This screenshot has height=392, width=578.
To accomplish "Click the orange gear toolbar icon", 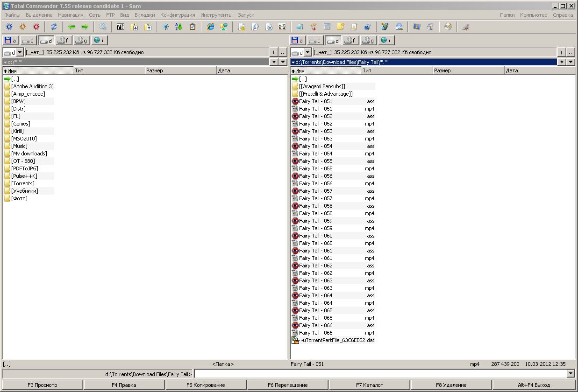I will coord(22,27).
